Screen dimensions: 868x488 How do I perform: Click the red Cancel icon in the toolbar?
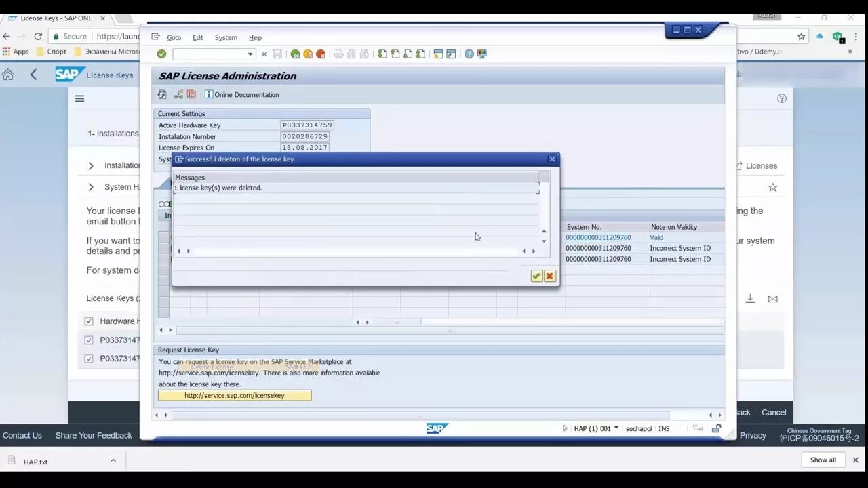point(321,54)
